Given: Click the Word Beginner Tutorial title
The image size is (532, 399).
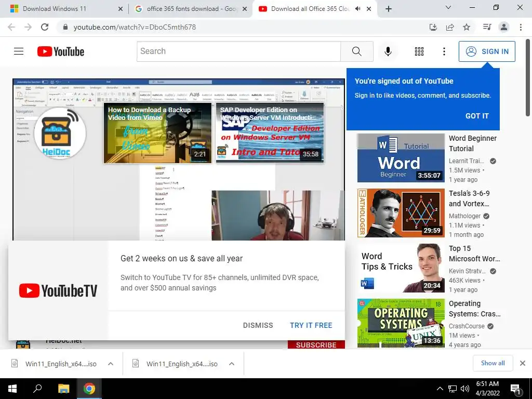Looking at the screenshot, I should click(x=473, y=143).
